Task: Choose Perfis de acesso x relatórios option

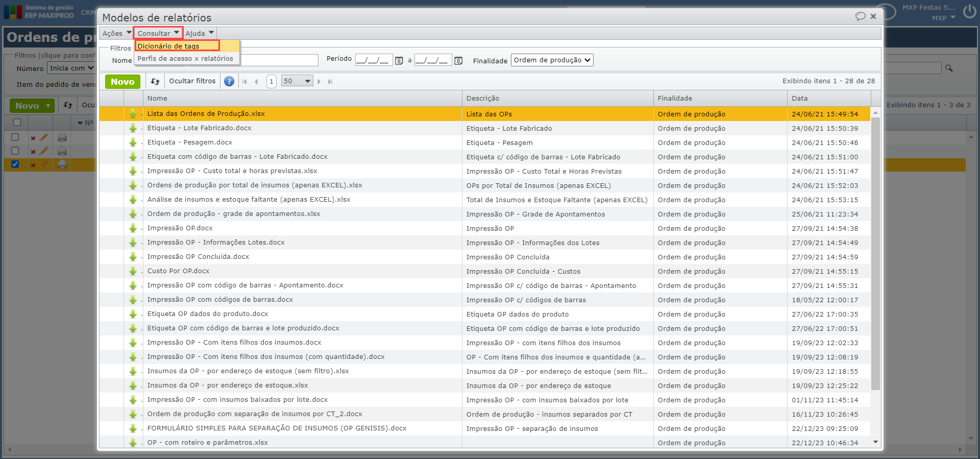Action: click(185, 59)
